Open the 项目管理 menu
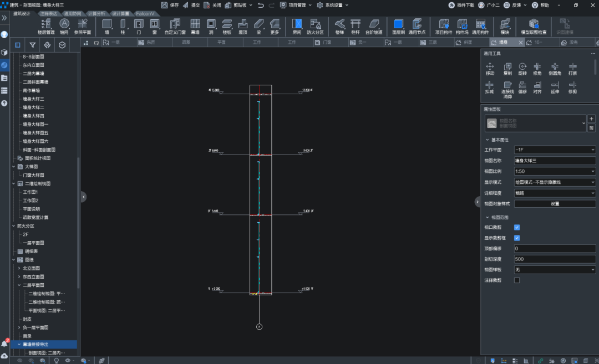 click(x=296, y=5)
